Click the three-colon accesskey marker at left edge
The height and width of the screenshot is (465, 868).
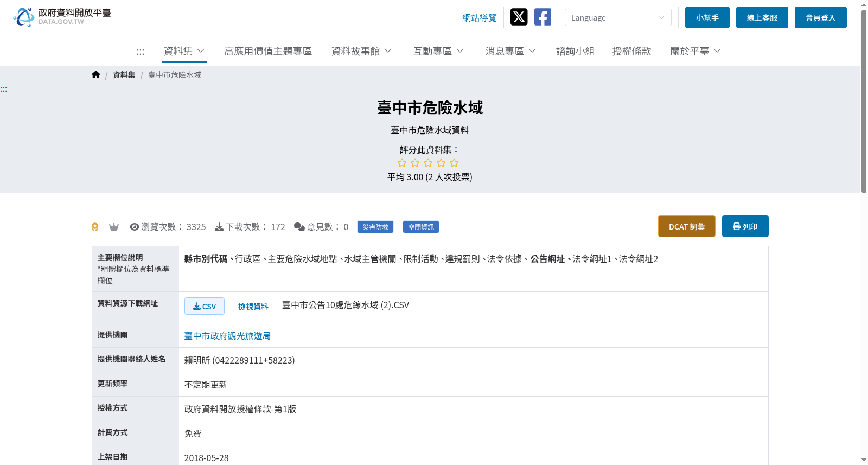tap(4, 89)
